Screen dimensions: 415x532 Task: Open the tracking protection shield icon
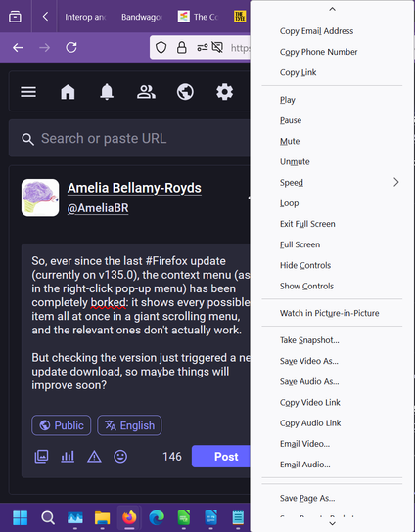click(x=161, y=48)
